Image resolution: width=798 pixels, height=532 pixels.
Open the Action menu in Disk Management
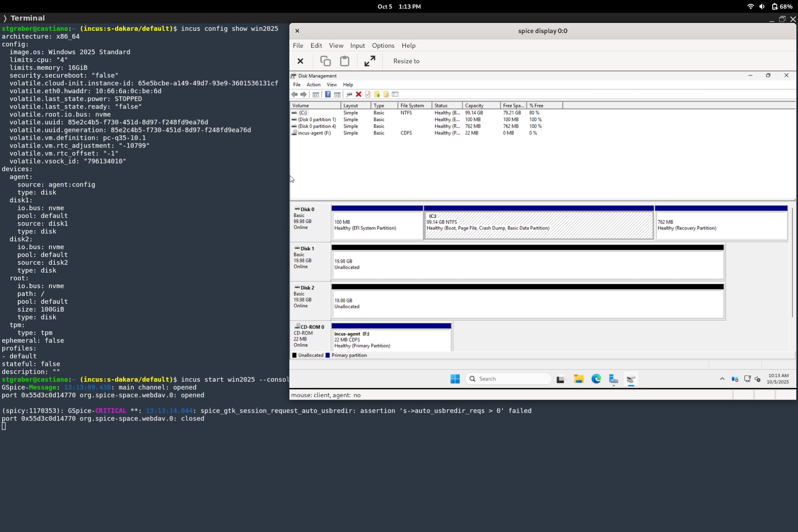point(313,84)
